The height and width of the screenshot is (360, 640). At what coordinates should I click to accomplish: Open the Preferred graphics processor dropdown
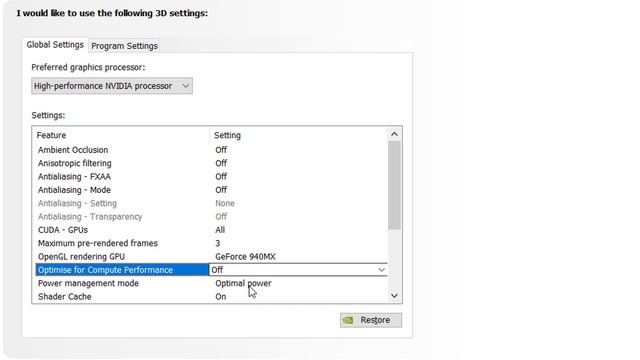pos(112,86)
